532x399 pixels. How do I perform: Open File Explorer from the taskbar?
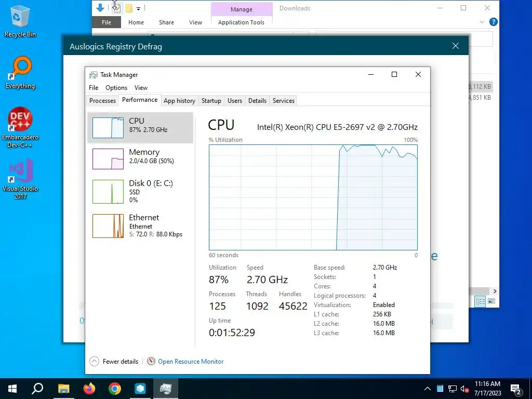click(63, 389)
